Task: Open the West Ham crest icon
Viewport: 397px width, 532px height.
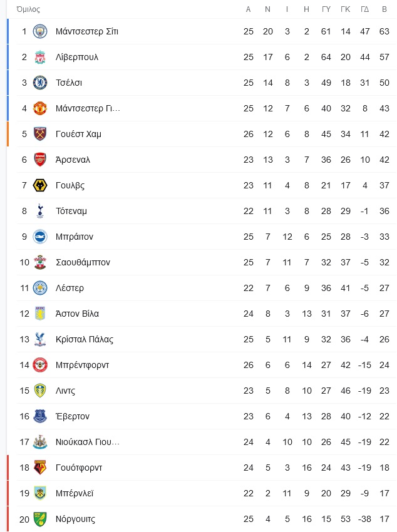Action: [x=40, y=134]
